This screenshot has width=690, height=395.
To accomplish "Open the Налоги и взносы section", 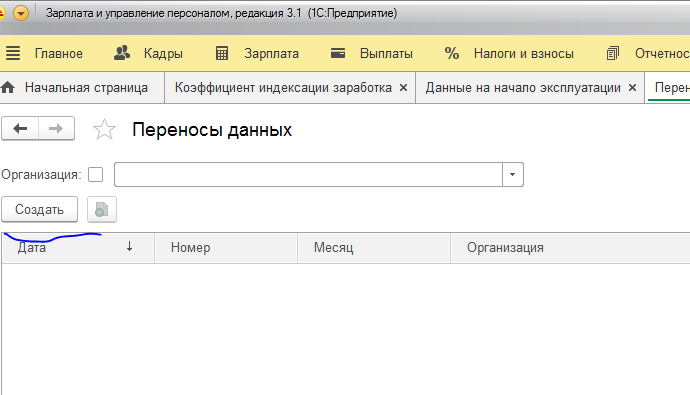I will pos(509,54).
